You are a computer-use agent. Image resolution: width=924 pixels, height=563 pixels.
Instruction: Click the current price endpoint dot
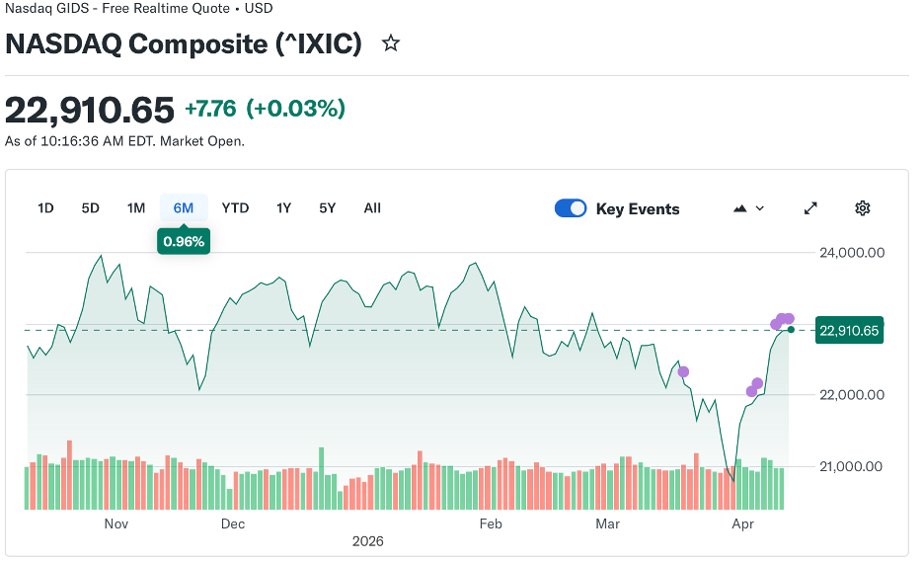tap(791, 329)
